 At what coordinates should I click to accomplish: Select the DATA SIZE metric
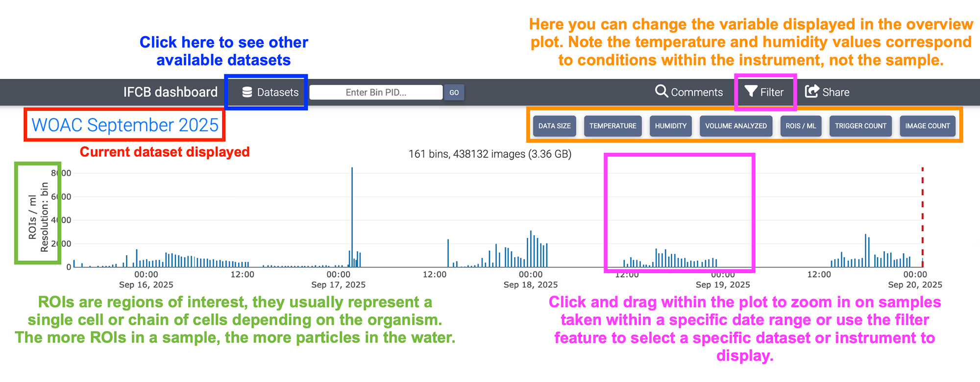[554, 126]
